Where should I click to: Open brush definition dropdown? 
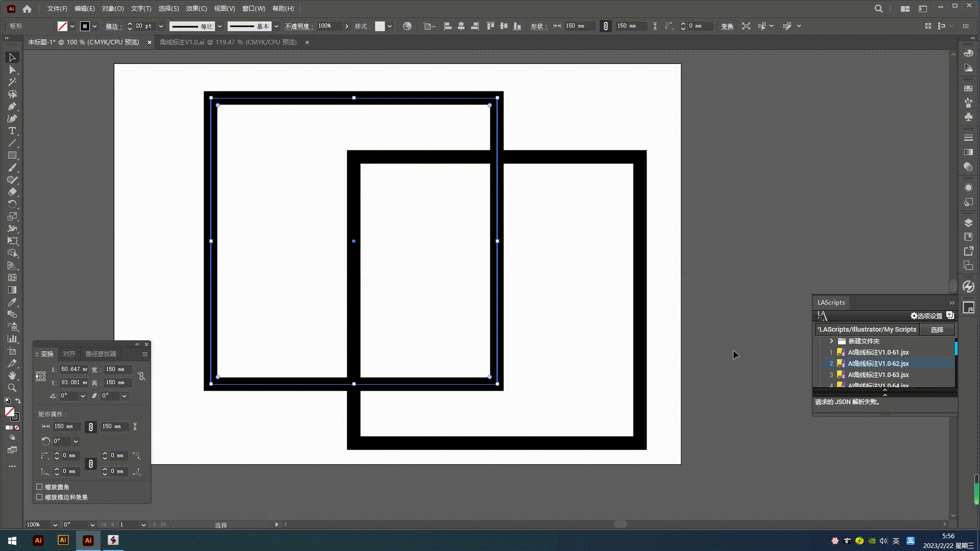276,26
